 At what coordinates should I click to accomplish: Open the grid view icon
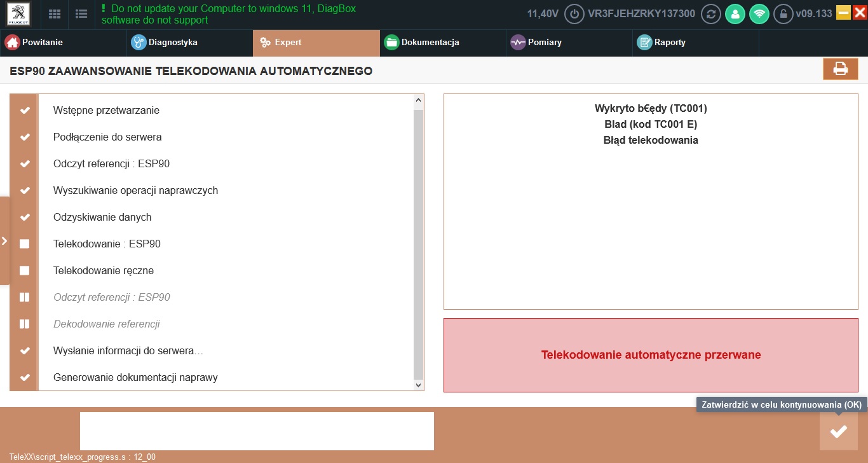point(55,14)
